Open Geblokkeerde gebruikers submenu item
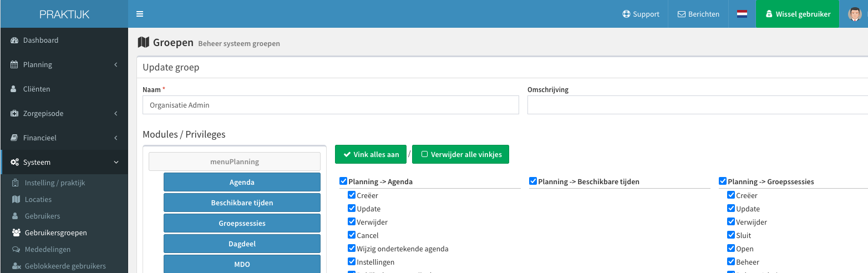The image size is (868, 273). click(64, 266)
